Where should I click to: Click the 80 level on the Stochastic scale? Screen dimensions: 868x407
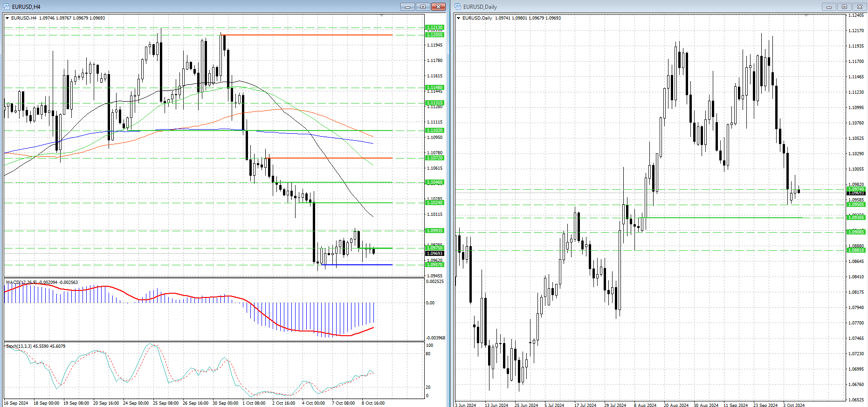[428, 354]
